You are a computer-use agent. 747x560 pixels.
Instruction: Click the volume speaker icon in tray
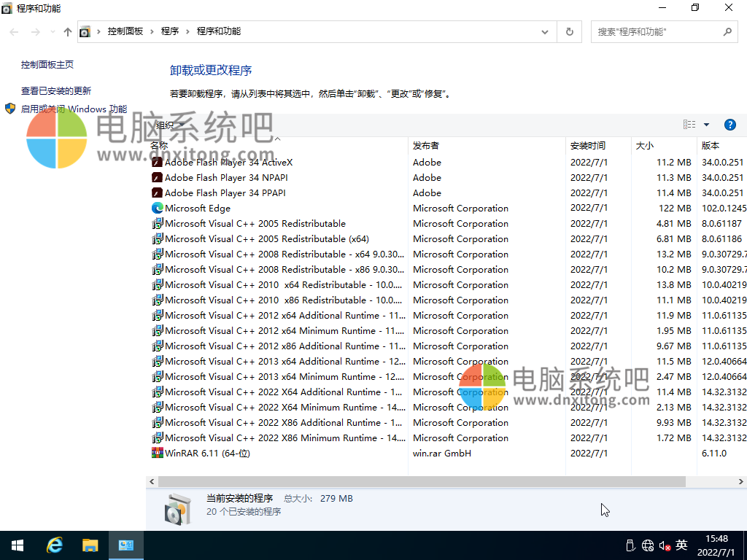tap(665, 545)
